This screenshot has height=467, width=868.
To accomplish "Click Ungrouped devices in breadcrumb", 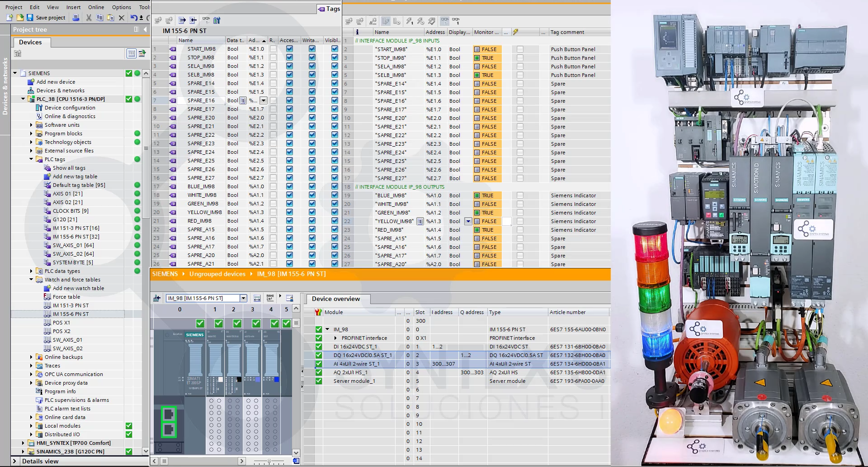I will [x=217, y=274].
